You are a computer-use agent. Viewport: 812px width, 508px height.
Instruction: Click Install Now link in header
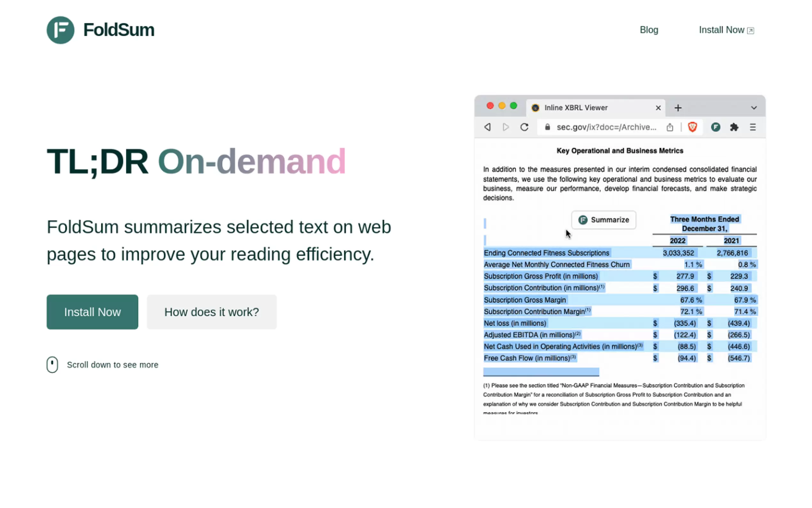726,30
